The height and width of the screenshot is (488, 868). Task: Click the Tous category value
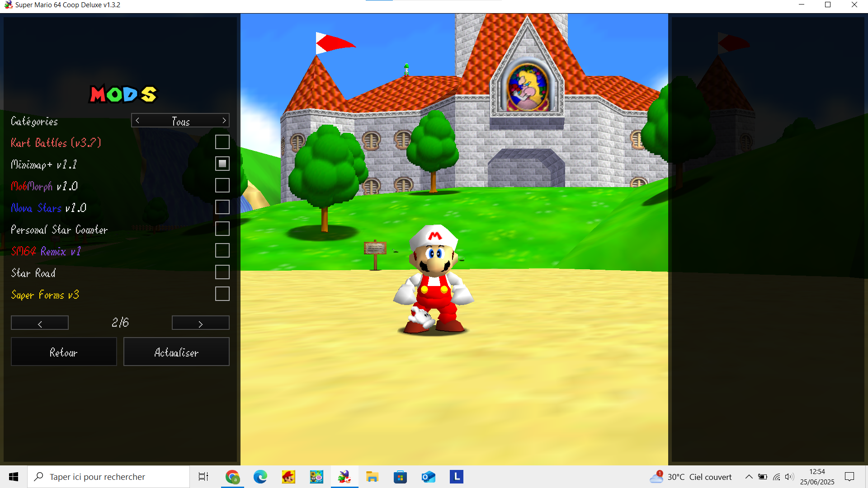(180, 121)
